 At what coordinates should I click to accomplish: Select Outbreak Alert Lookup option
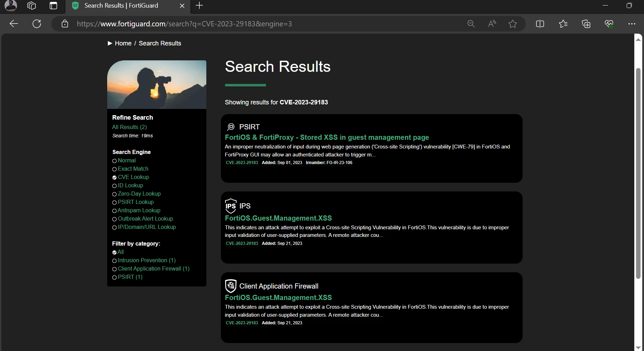[143, 219]
